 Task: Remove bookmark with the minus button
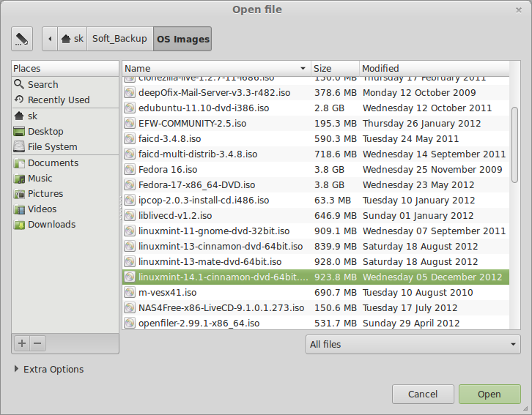(x=37, y=343)
